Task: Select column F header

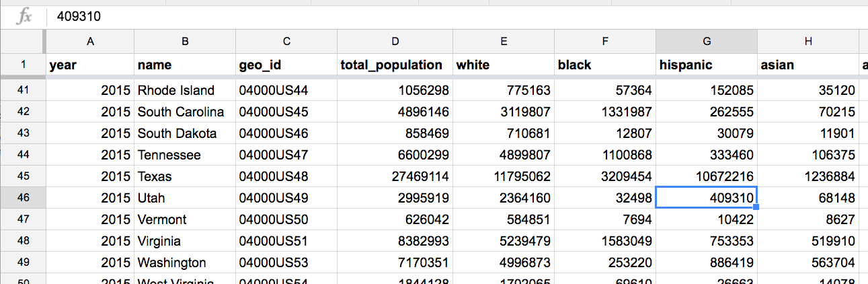Action: click(605, 41)
